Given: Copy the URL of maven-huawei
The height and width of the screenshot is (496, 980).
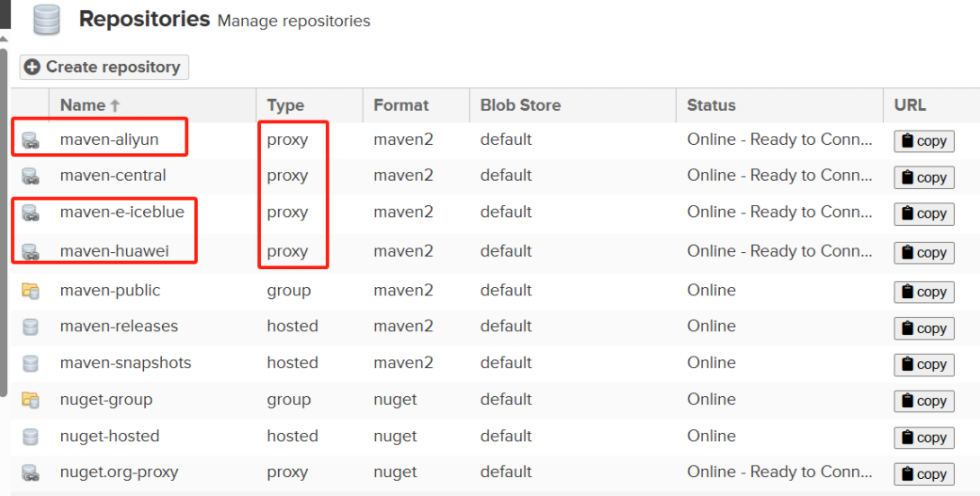Looking at the screenshot, I should coord(923,253).
